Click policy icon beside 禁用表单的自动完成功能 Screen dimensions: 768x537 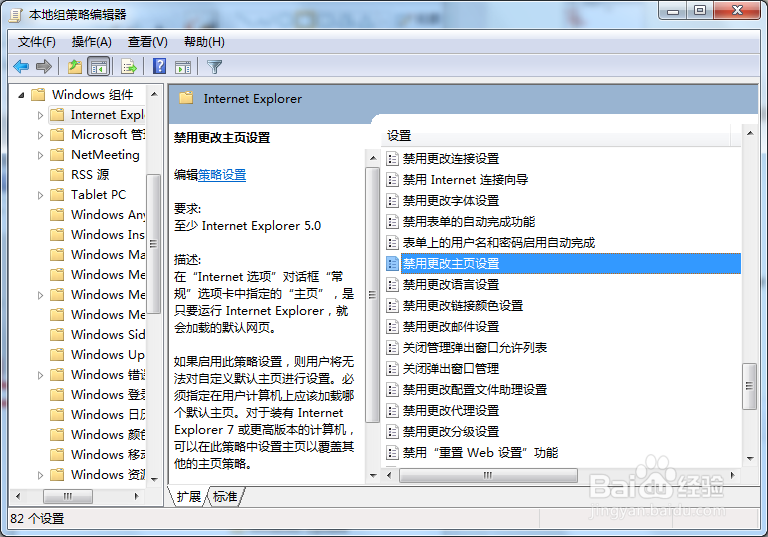[x=392, y=222]
